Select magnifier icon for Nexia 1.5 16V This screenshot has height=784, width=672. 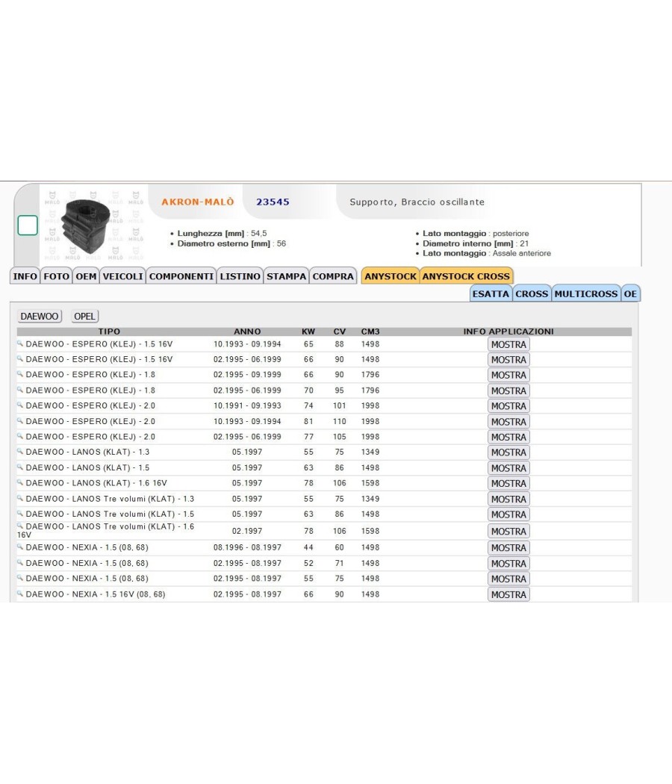pyautogui.click(x=20, y=594)
